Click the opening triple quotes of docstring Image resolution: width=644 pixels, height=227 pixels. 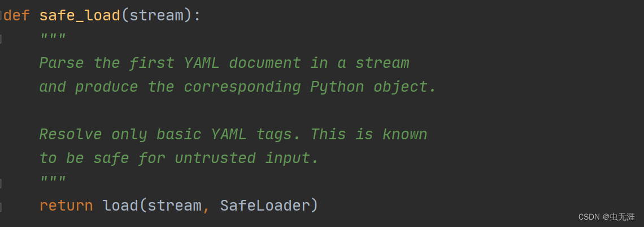pos(53,39)
